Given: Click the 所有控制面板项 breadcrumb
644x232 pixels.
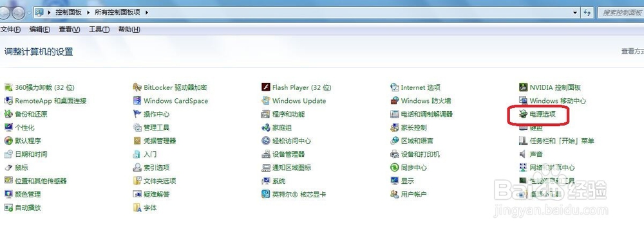Looking at the screenshot, I should click(117, 13).
